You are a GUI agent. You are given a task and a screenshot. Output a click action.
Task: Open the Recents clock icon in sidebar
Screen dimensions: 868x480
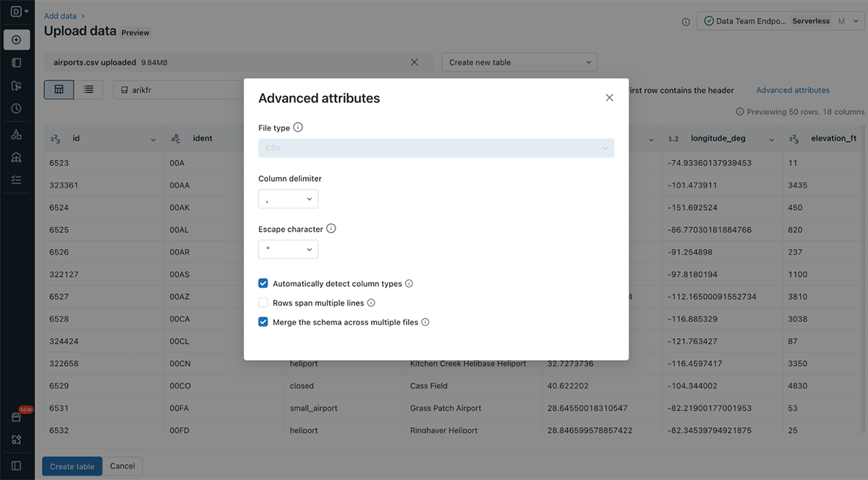point(17,109)
